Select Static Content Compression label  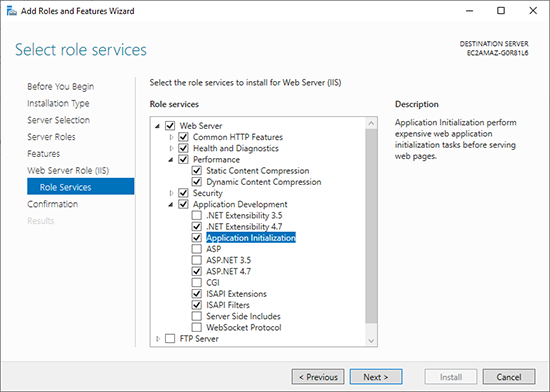(258, 170)
